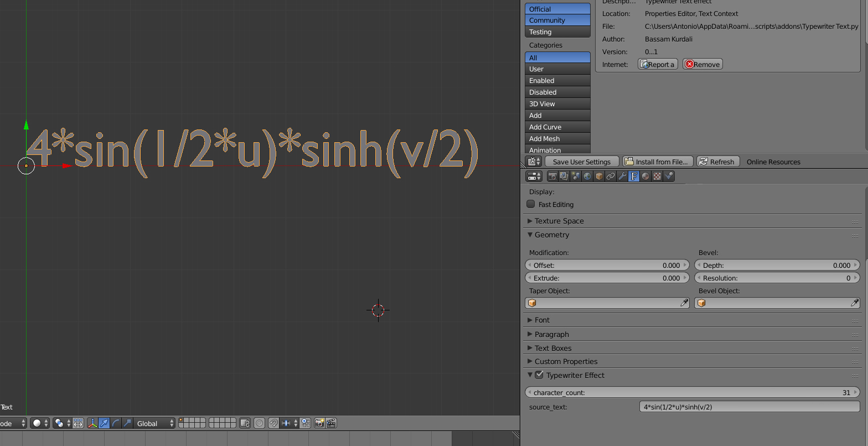Open the Global orientation dropdown
The height and width of the screenshot is (446, 868).
tap(154, 423)
